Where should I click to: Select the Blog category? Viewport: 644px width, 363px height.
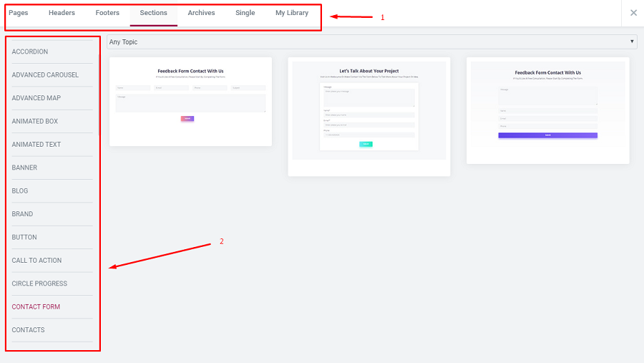coord(20,191)
